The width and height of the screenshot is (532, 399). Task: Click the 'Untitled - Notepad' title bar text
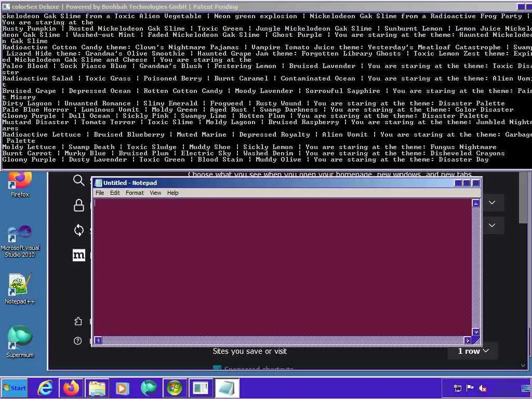[x=130, y=183]
